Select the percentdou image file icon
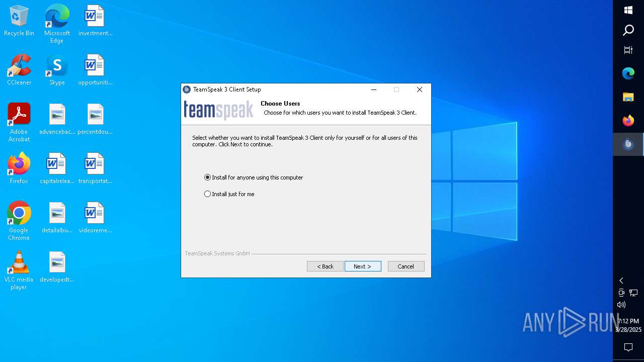Screen dimensions: 644x362 pyautogui.click(x=95, y=120)
